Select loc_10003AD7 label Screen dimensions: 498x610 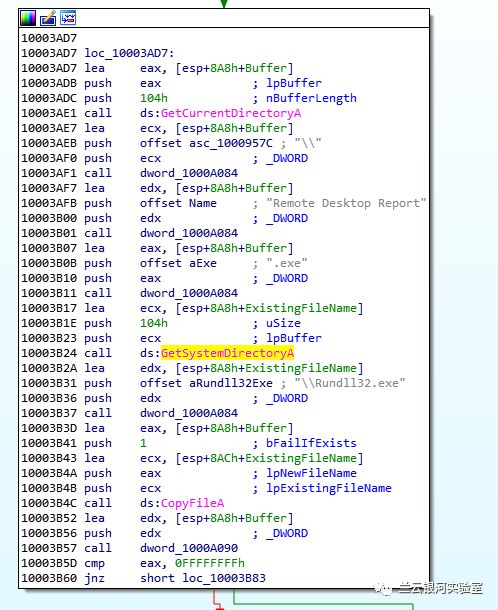[130, 53]
